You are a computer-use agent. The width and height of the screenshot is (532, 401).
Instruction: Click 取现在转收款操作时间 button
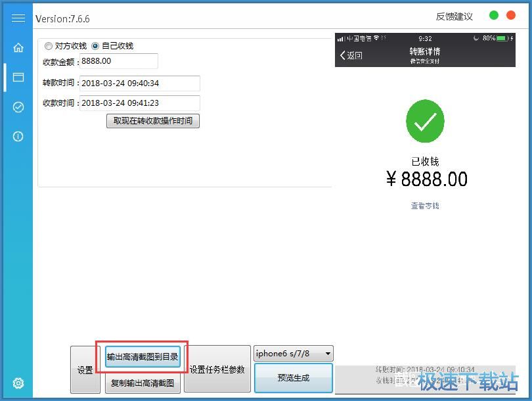(152, 121)
